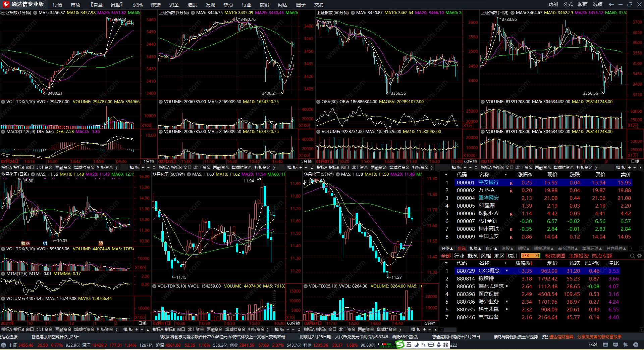
Task: Open the 公式 menu
Action: pos(568,4)
